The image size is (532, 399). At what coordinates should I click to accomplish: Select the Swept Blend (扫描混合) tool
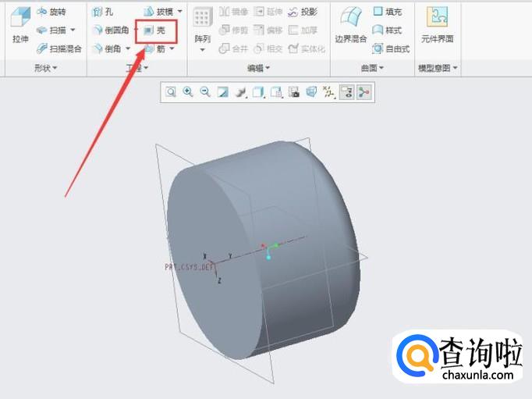click(x=59, y=49)
